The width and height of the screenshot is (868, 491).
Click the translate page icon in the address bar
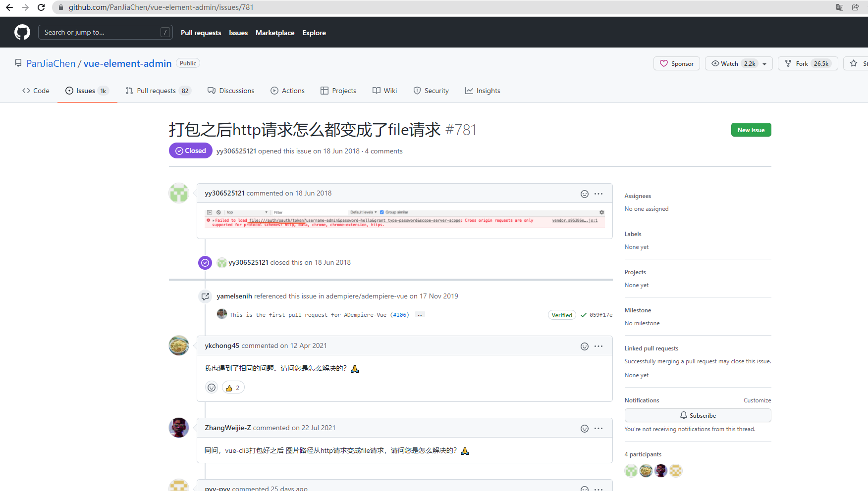pyautogui.click(x=839, y=7)
